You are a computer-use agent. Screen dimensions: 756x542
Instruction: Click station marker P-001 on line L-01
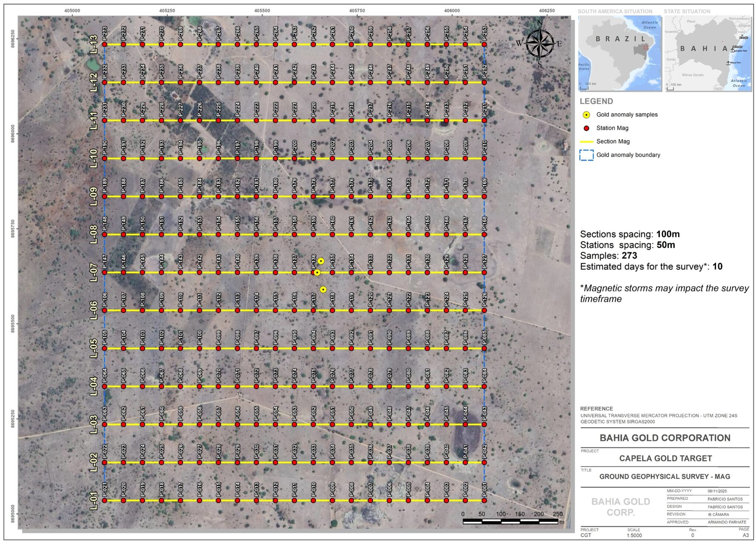tap(484, 501)
